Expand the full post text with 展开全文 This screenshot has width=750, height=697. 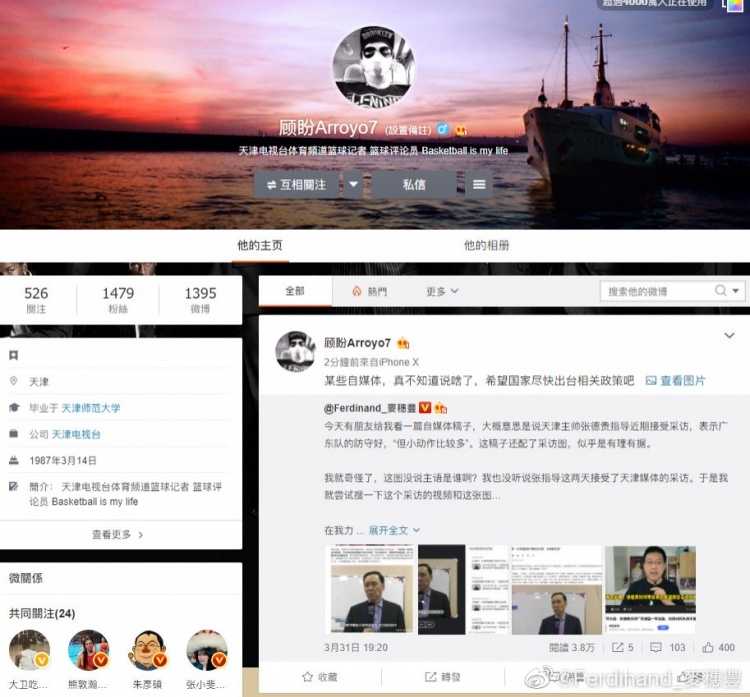pyautogui.click(x=394, y=530)
